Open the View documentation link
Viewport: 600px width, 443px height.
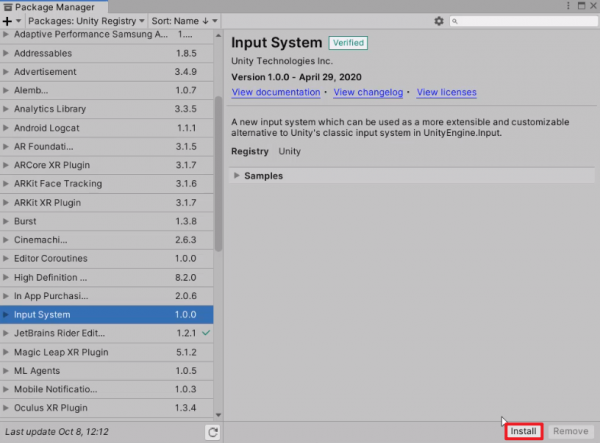[x=276, y=92]
